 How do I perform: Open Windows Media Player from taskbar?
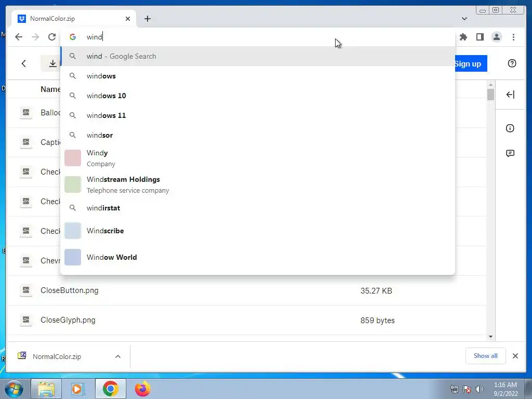tap(78, 389)
